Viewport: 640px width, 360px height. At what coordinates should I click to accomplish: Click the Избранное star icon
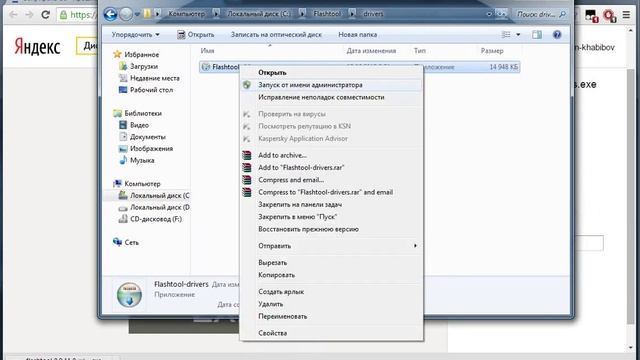tap(117, 54)
